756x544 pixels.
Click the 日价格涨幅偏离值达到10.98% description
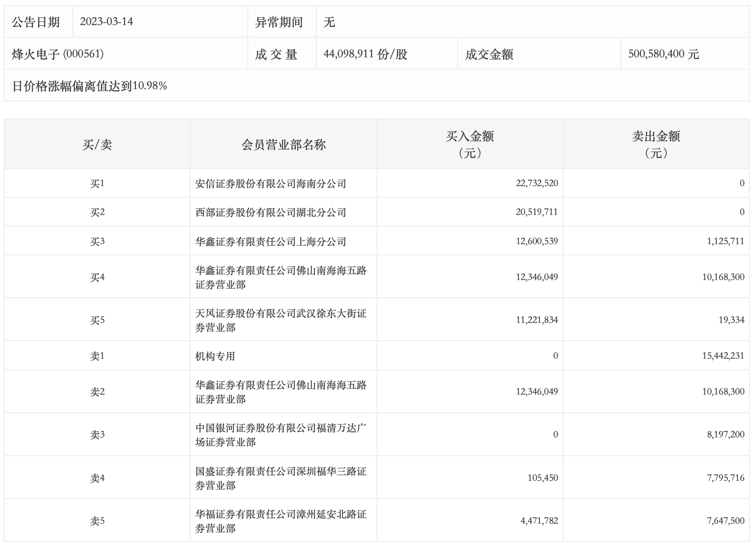coord(89,86)
